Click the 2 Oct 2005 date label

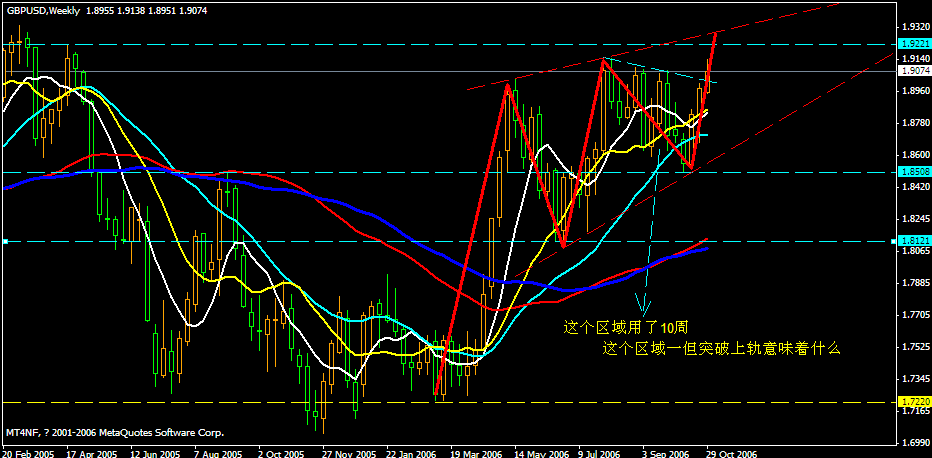tap(282, 454)
